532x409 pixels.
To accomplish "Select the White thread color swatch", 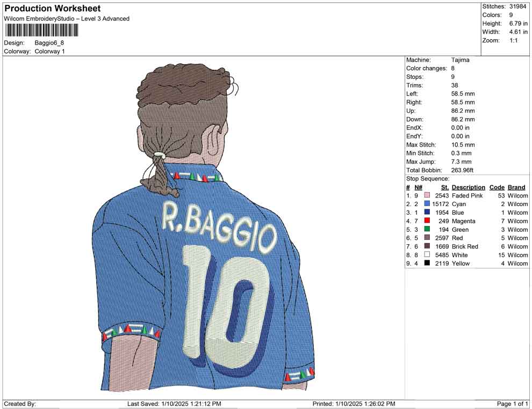I will pyautogui.click(x=427, y=254).
